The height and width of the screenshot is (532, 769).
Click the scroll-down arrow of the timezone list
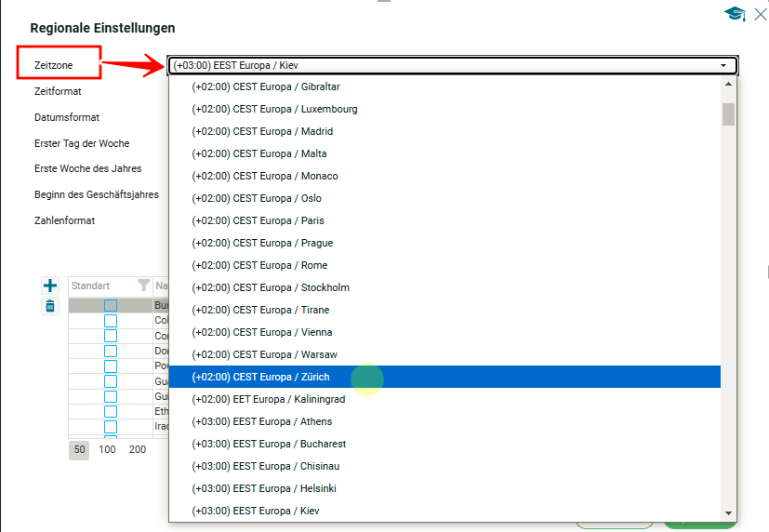pos(728,512)
